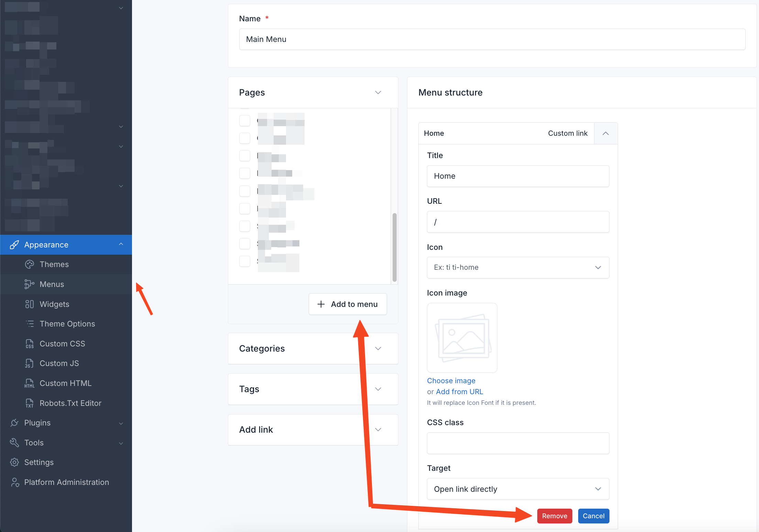Tick the second checkbox in Pages list
The width and height of the screenshot is (759, 532).
pyautogui.click(x=245, y=138)
